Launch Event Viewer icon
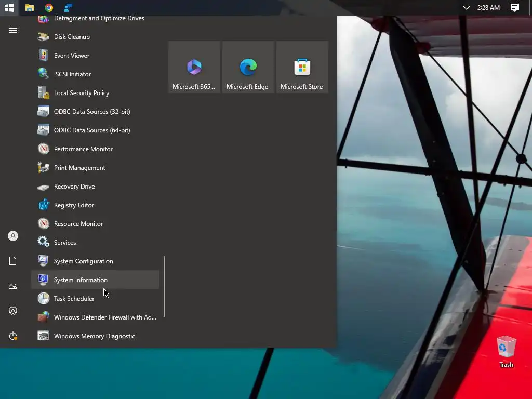 coord(44,55)
